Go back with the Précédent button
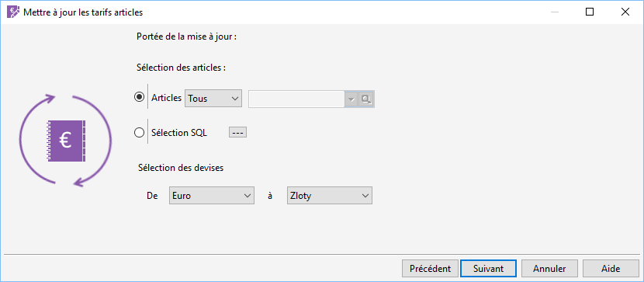This screenshot has width=644, height=282. (430, 269)
